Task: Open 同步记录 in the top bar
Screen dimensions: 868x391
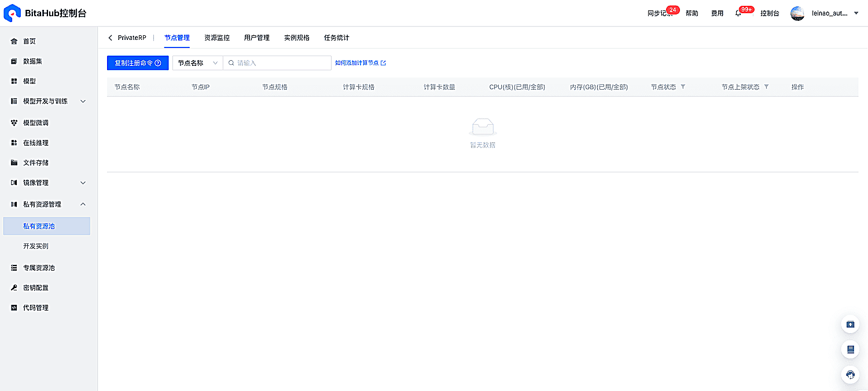Action: coord(660,13)
